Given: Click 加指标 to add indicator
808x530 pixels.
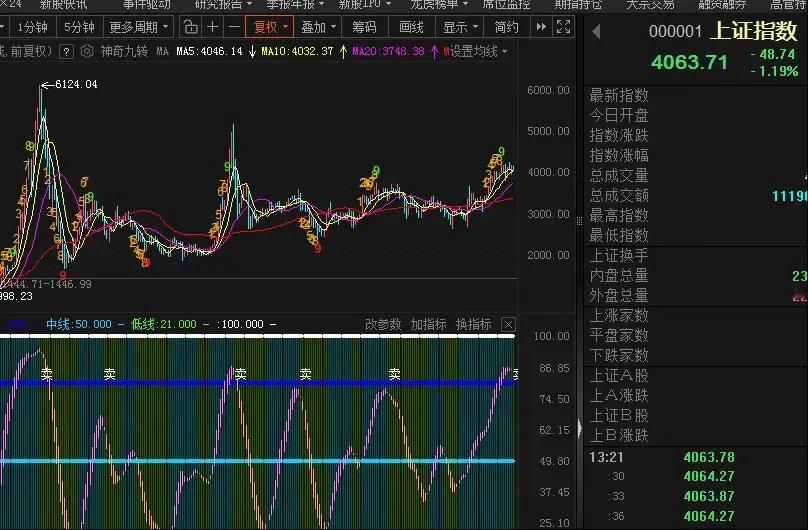Looking at the screenshot, I should tap(428, 324).
